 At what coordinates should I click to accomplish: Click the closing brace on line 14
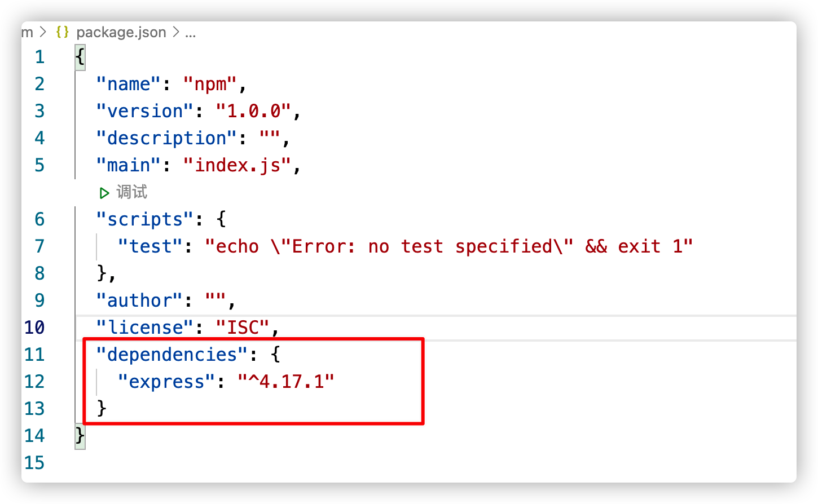(x=80, y=436)
